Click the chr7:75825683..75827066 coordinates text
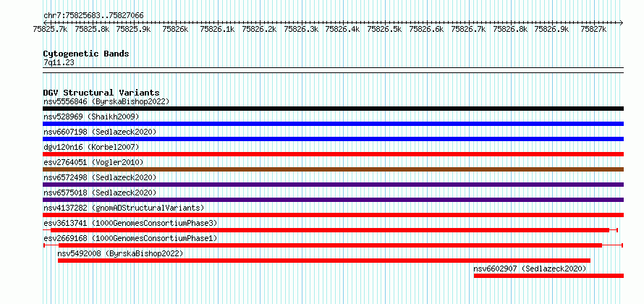The image size is (644, 304). [93, 16]
